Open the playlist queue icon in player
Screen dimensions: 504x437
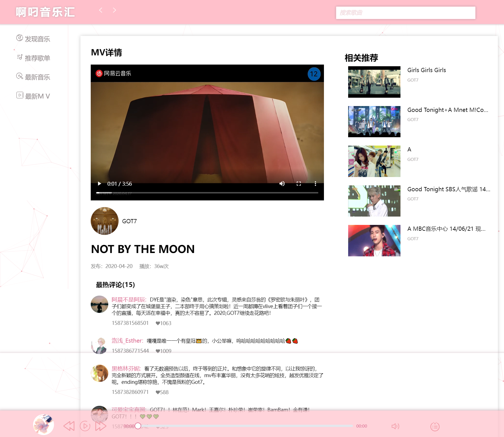[x=435, y=426]
